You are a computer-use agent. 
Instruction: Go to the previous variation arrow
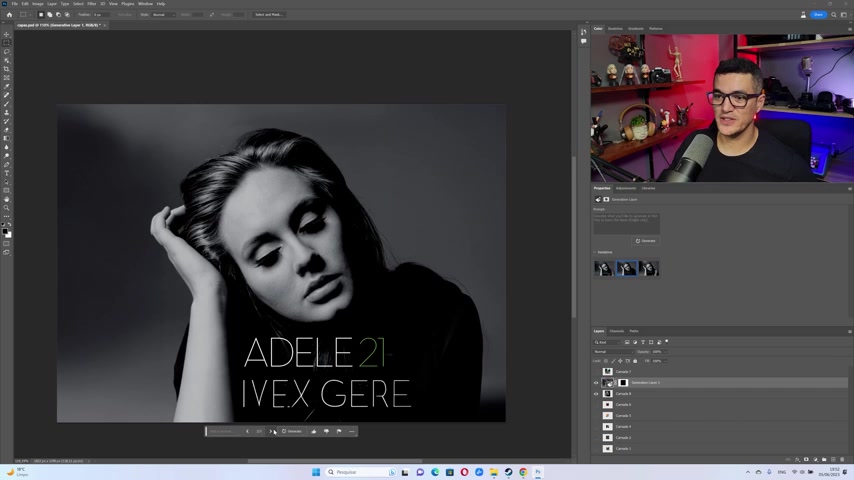pos(247,432)
